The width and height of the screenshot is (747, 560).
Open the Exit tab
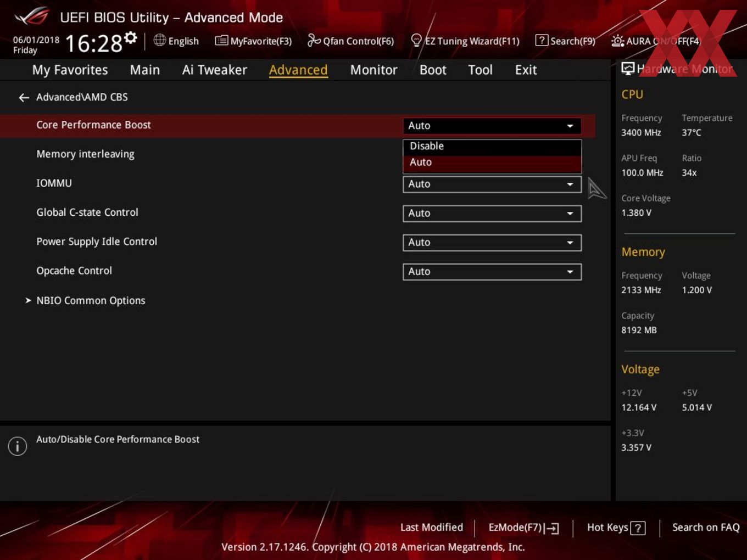(526, 70)
